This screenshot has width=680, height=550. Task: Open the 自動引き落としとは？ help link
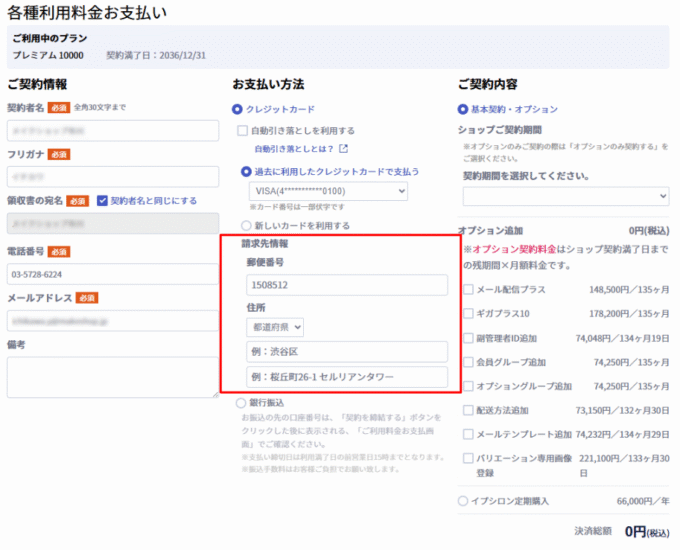(x=294, y=149)
